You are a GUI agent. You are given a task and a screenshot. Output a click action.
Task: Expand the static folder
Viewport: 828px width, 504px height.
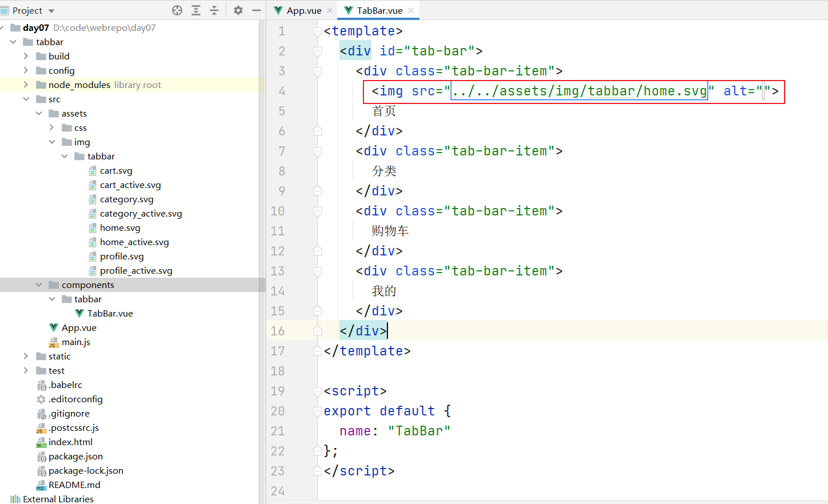tap(26, 356)
